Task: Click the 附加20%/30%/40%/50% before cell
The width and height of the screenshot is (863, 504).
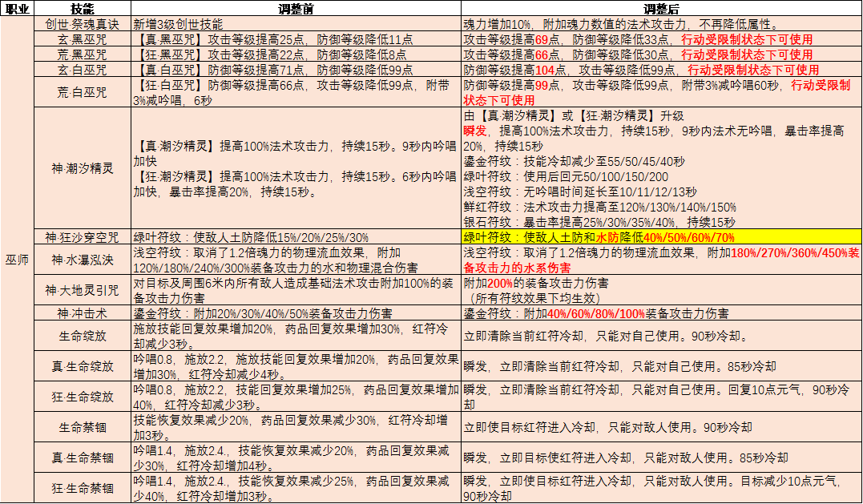Action: click(x=296, y=313)
